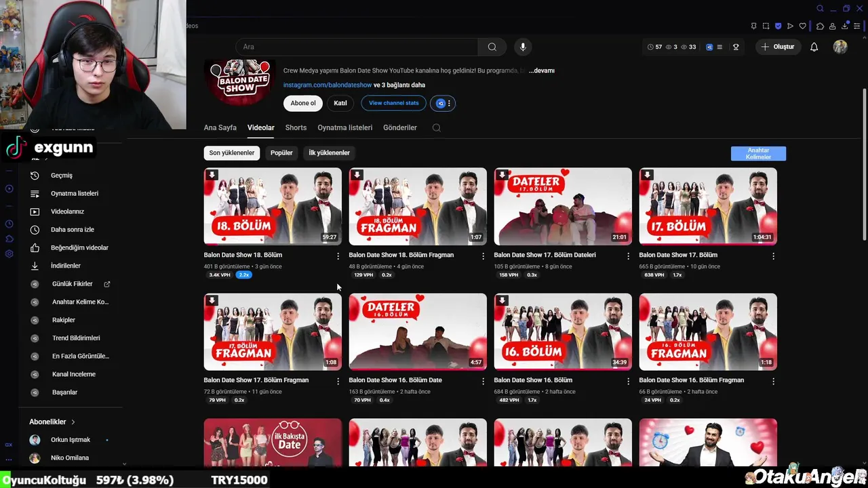Viewport: 868px width, 488px height.
Task: Expand Abonelikler section chevron
Action: [x=73, y=422]
